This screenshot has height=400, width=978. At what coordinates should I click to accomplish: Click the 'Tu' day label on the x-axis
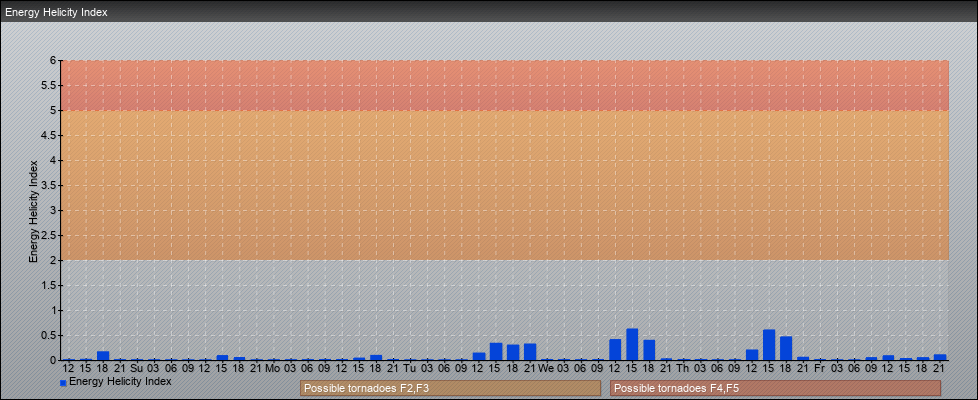click(410, 369)
